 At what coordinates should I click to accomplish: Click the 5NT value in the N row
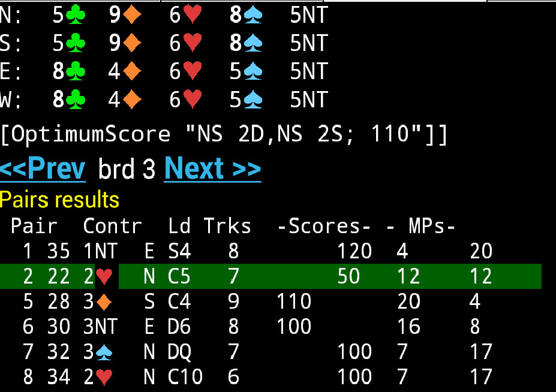click(x=309, y=15)
